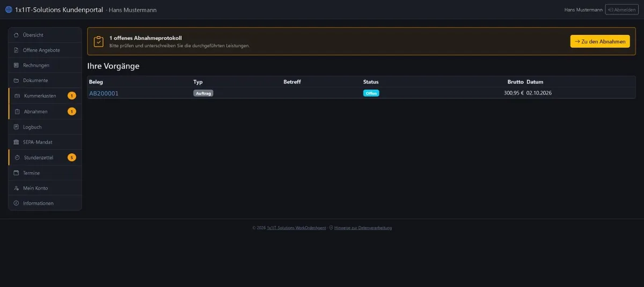Go to Stundenzettel in the sidebar
644x287 pixels.
click(x=45, y=157)
